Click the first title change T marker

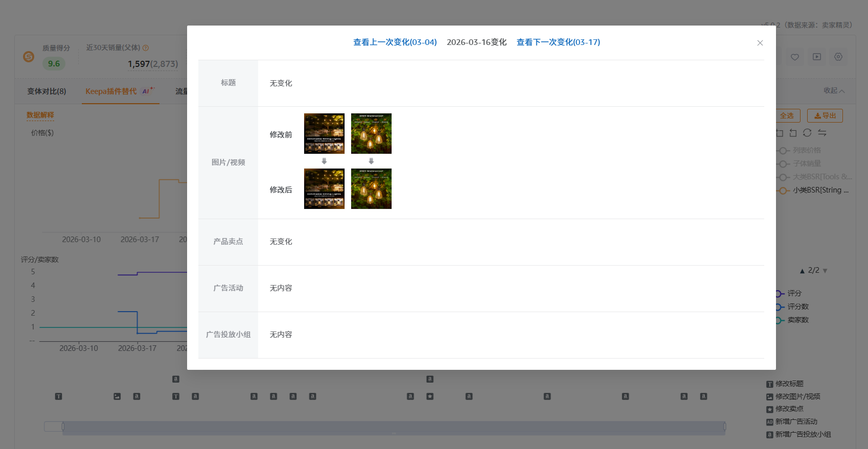click(58, 396)
